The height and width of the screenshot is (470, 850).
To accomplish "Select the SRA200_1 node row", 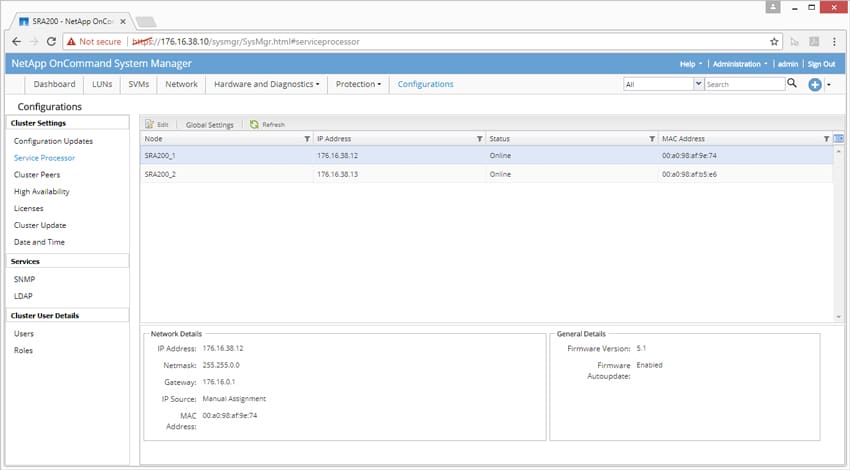I will pyautogui.click(x=486, y=156).
